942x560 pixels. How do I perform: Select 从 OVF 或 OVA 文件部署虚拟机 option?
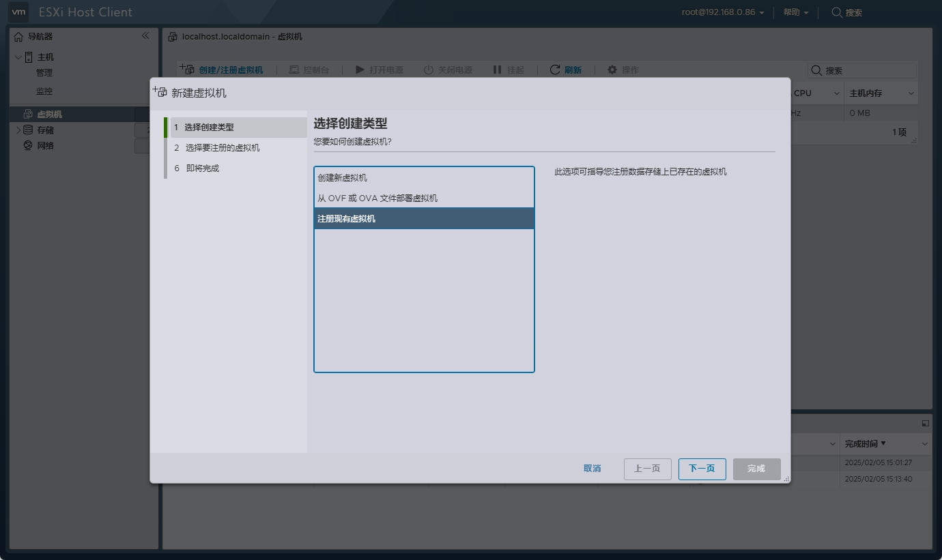[x=377, y=198]
